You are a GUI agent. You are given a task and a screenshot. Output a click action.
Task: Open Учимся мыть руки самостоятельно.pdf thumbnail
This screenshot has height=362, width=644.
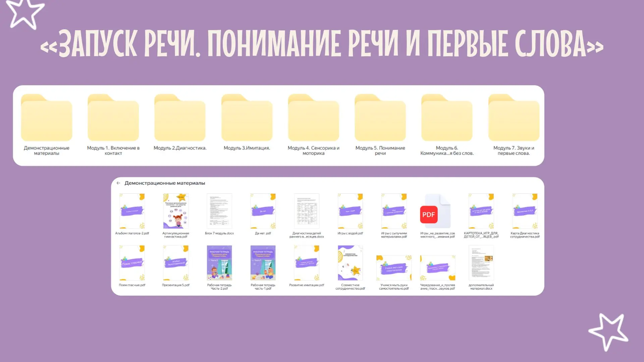(x=394, y=268)
